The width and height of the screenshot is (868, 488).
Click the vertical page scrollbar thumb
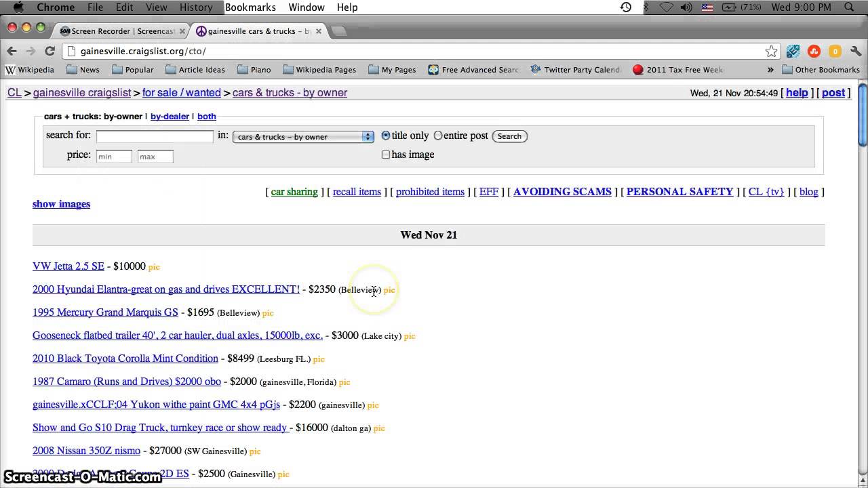point(863,114)
